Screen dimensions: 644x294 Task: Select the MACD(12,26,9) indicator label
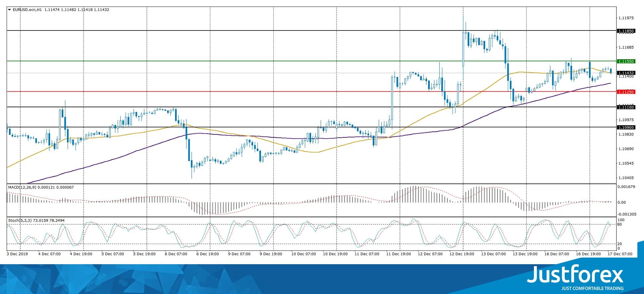(x=23, y=187)
